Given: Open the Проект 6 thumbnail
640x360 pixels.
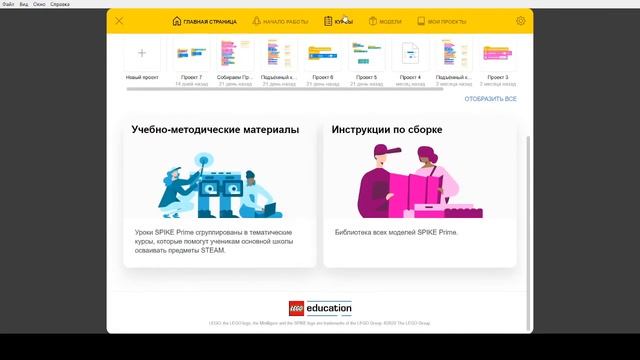Looking at the screenshot, I should (323, 53).
